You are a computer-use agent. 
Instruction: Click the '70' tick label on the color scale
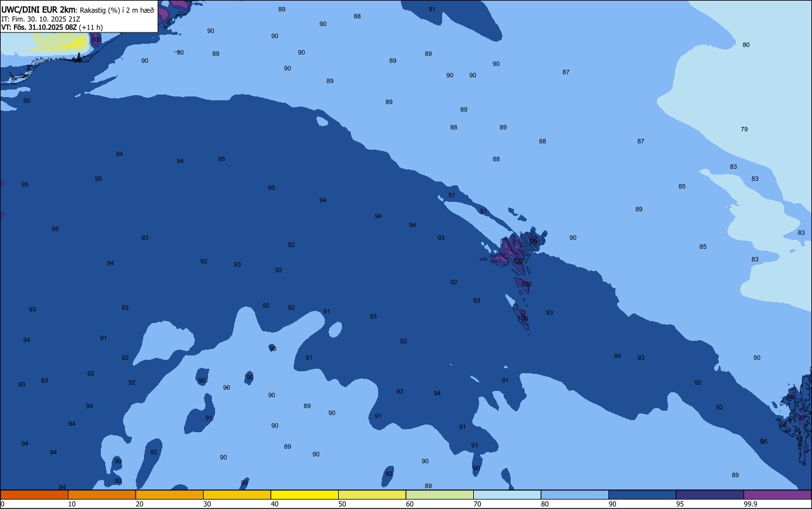tap(478, 504)
